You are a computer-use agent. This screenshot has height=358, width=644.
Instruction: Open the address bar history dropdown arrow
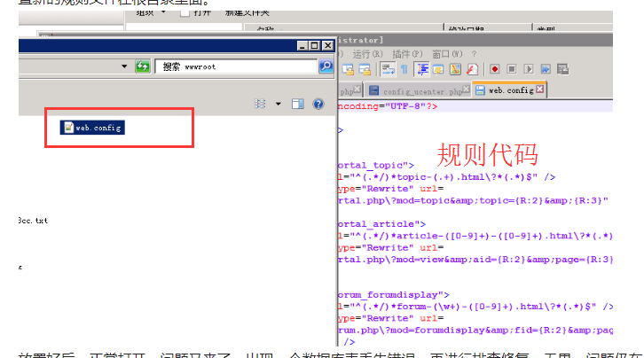point(124,66)
